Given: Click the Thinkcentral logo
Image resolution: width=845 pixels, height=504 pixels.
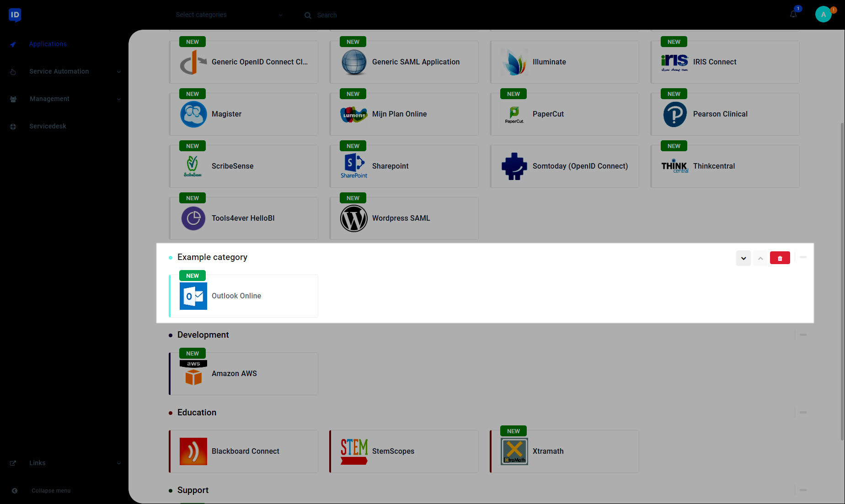Looking at the screenshot, I should pyautogui.click(x=675, y=166).
